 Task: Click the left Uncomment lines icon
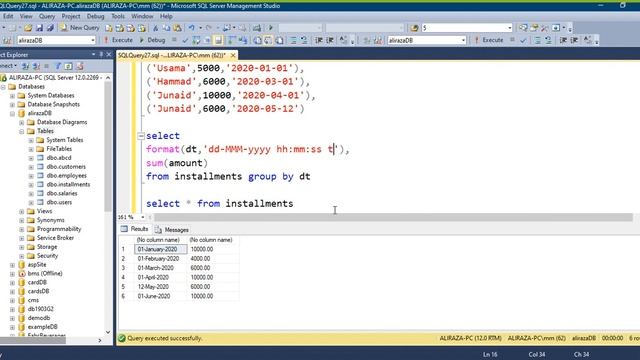click(304, 40)
